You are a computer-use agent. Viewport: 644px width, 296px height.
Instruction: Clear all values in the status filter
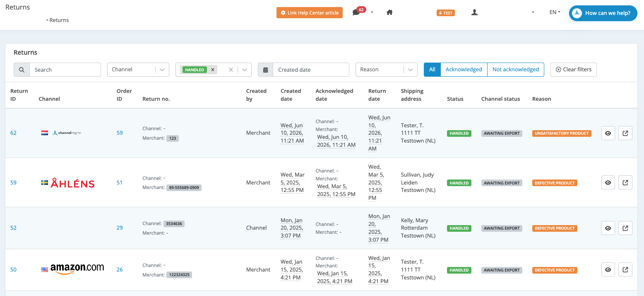(x=231, y=70)
